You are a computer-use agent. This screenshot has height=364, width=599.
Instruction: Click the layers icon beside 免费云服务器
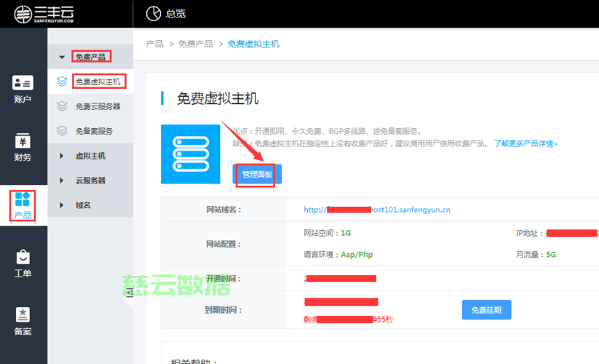(63, 106)
